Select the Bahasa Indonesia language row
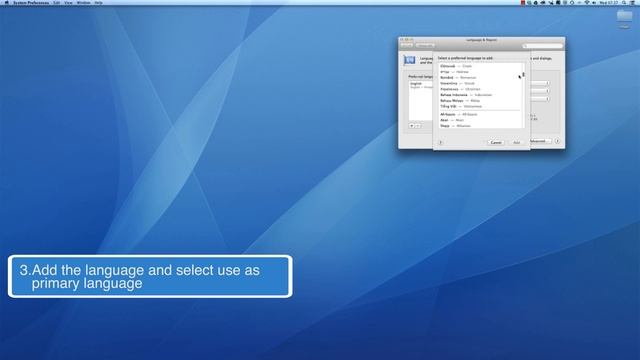This screenshot has height=360, width=640. coord(480,95)
